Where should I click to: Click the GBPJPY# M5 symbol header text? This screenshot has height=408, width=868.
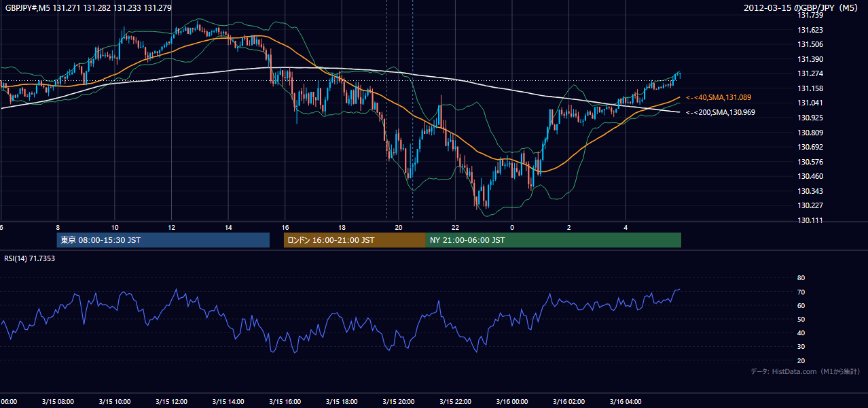pos(88,8)
